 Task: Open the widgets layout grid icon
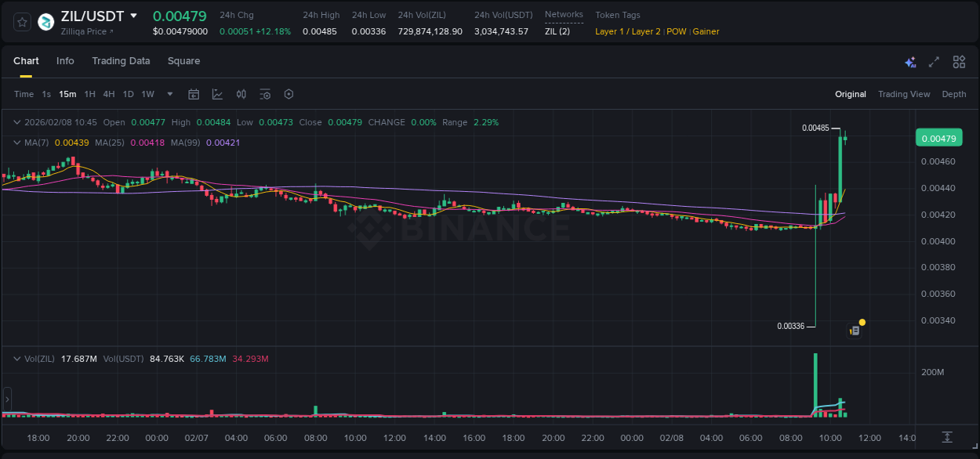point(958,61)
